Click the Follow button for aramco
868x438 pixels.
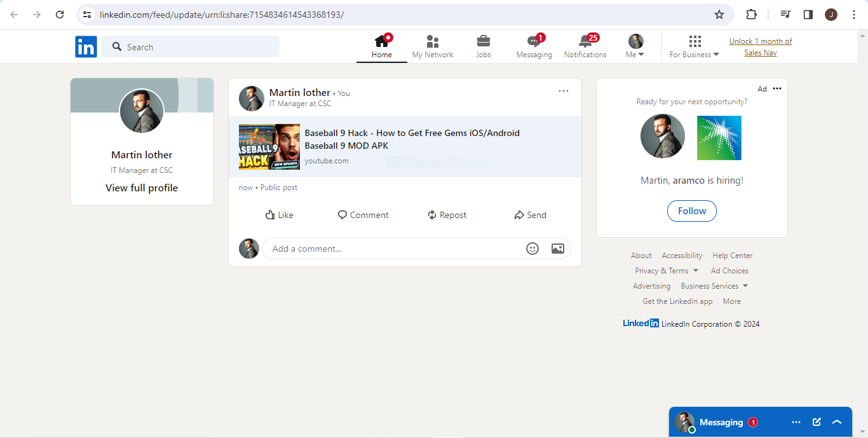[692, 211]
